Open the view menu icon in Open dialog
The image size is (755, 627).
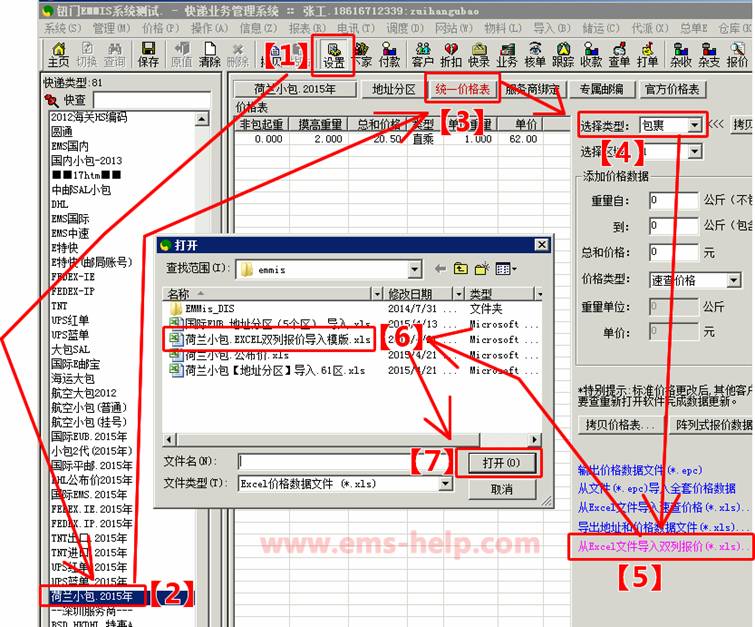(x=506, y=269)
